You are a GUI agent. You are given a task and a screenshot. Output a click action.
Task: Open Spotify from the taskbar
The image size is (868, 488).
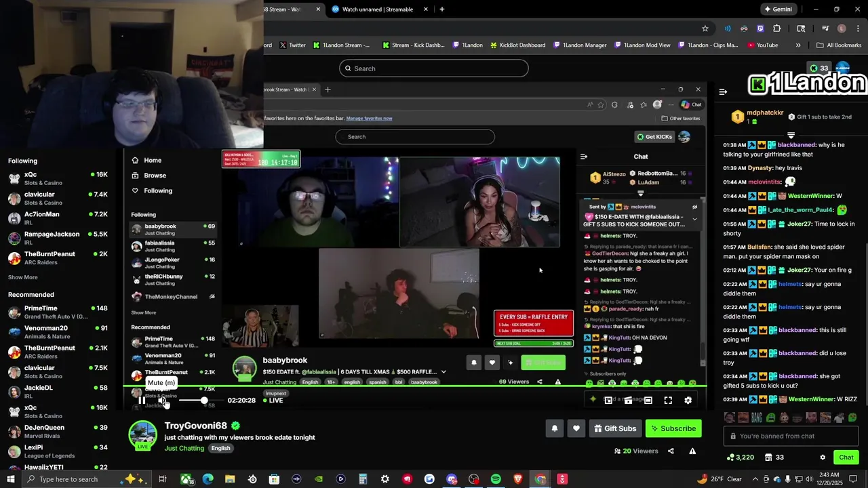tap(496, 479)
